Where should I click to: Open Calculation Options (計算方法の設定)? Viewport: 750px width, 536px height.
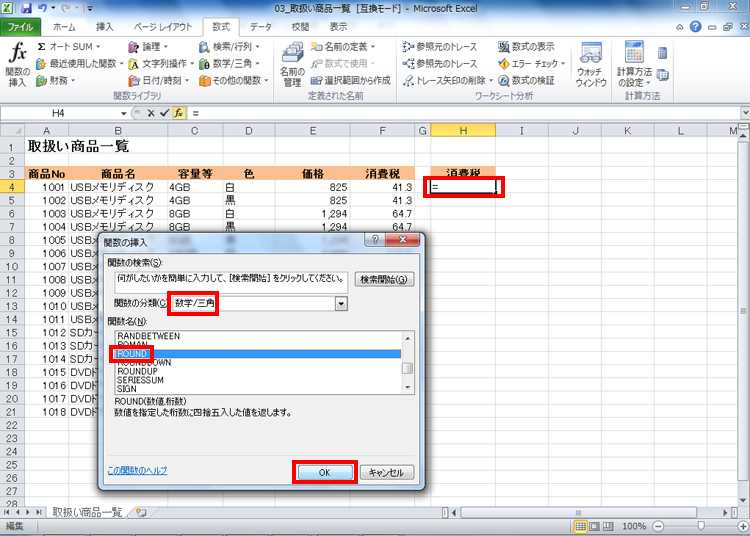pyautogui.click(x=634, y=64)
